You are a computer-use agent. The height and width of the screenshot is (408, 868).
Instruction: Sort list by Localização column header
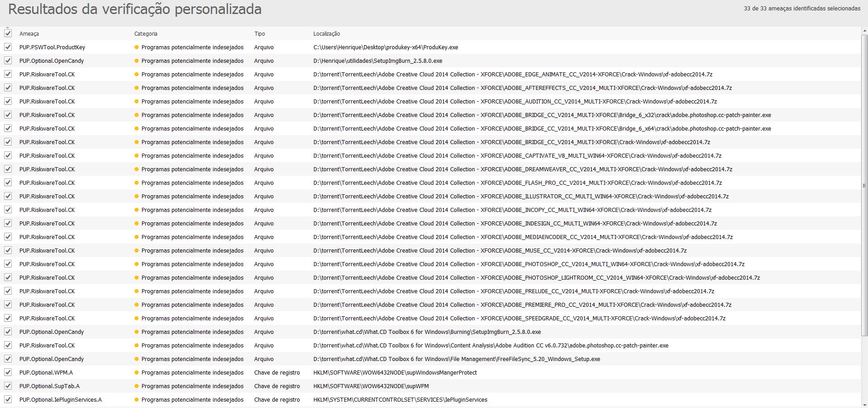(327, 34)
